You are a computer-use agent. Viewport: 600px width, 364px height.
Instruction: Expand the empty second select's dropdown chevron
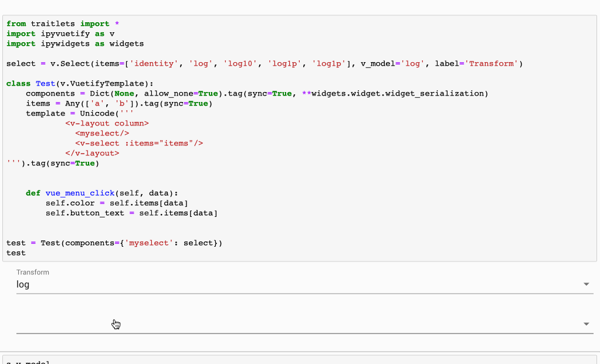585,322
